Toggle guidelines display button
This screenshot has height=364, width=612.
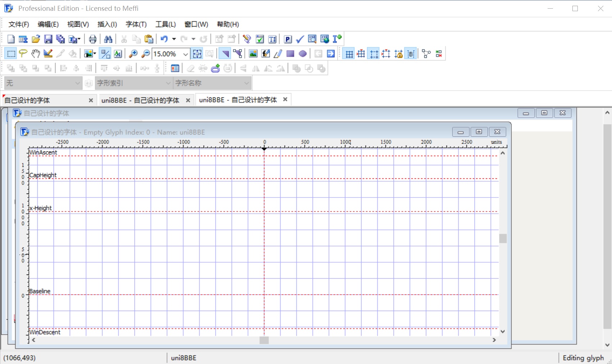click(x=374, y=54)
